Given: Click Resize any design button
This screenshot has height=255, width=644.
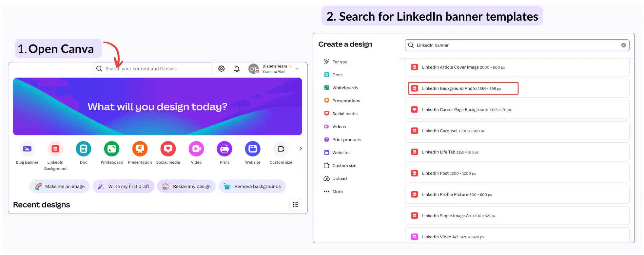Looking at the screenshot, I should [x=186, y=186].
